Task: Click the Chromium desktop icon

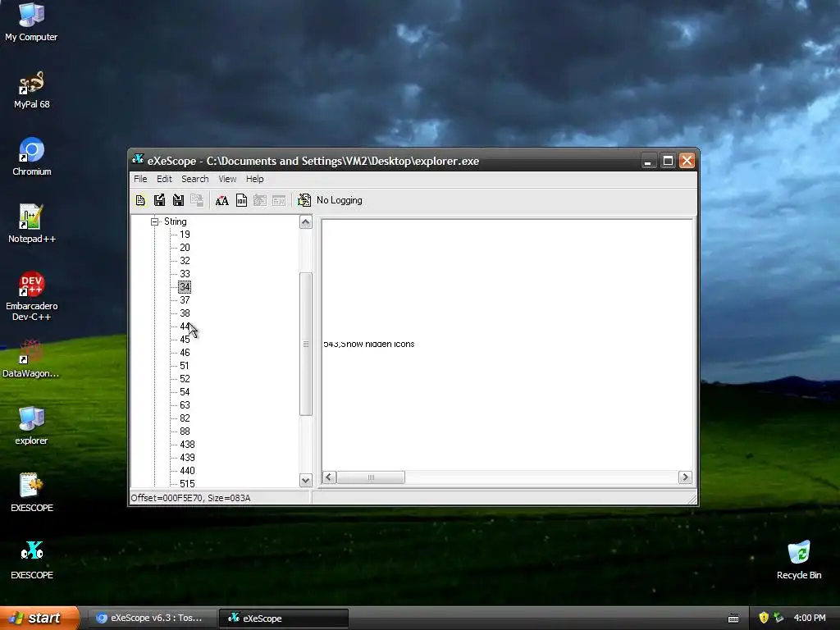Action: 32,157
